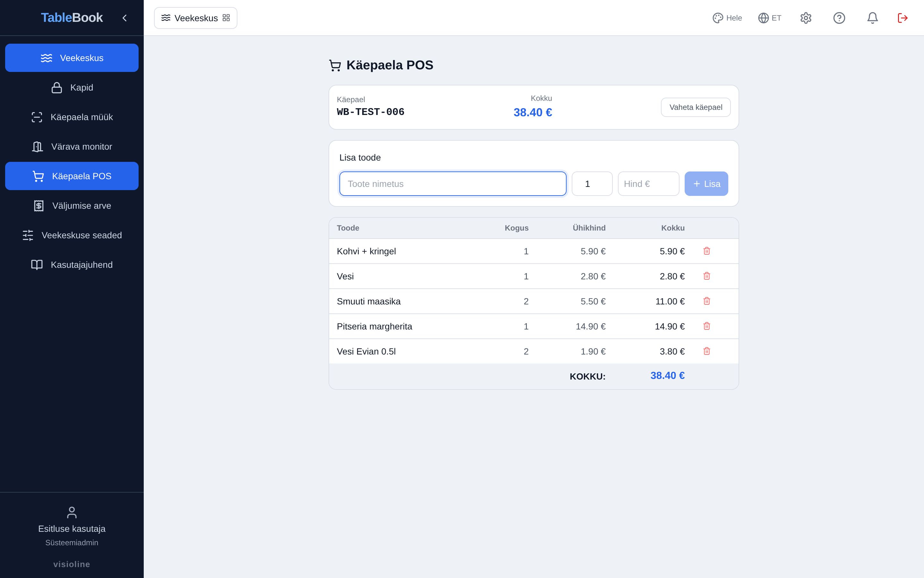Delete the Pitseria margherita row
The image size is (924, 578).
(x=707, y=326)
